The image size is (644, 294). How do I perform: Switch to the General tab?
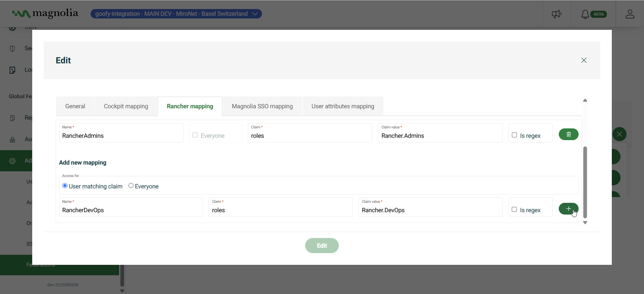point(75,106)
